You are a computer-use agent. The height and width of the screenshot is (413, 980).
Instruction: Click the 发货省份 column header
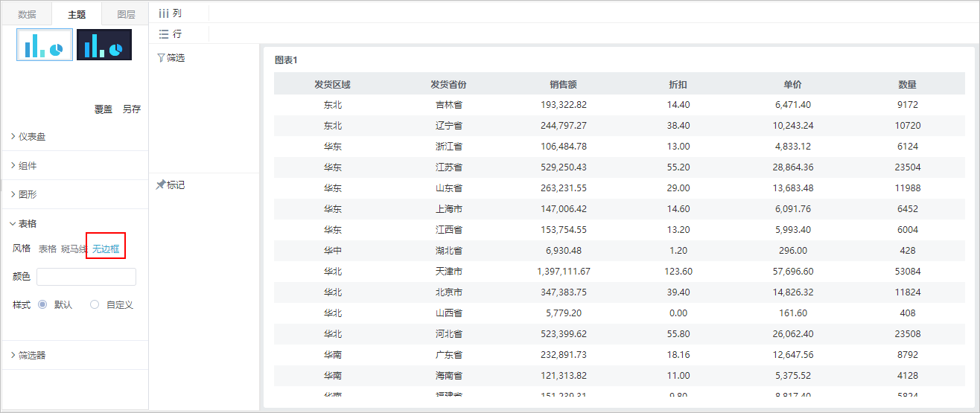click(448, 85)
